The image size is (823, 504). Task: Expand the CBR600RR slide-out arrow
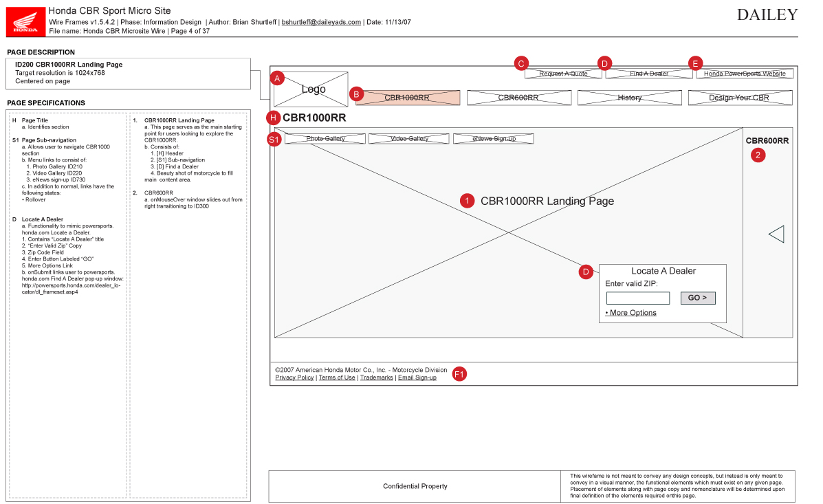tap(776, 234)
